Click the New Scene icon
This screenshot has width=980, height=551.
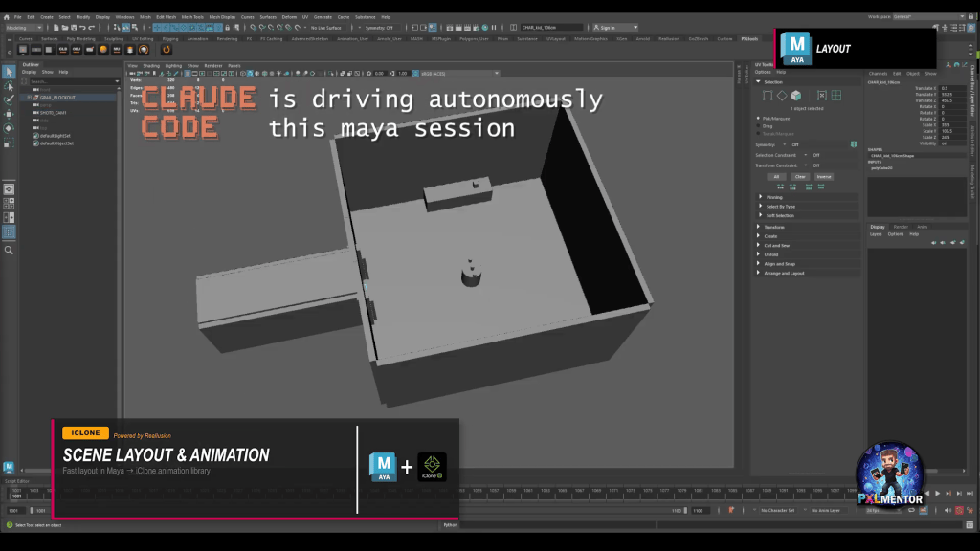click(x=56, y=28)
